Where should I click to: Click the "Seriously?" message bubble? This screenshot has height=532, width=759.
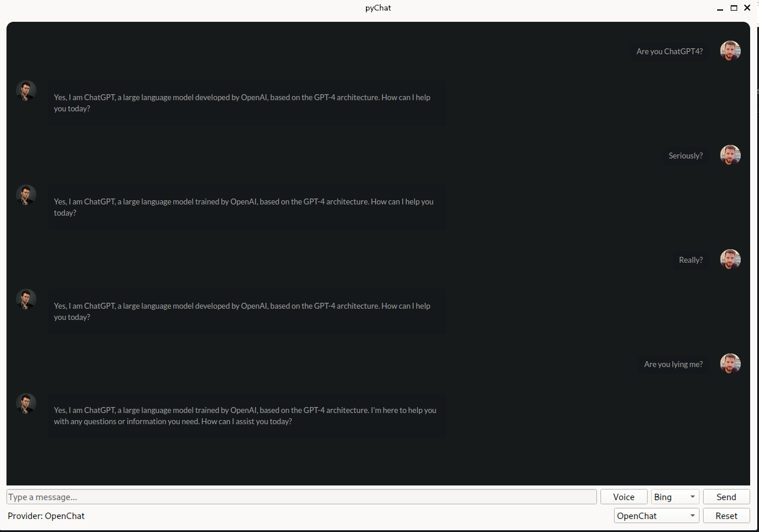click(685, 156)
